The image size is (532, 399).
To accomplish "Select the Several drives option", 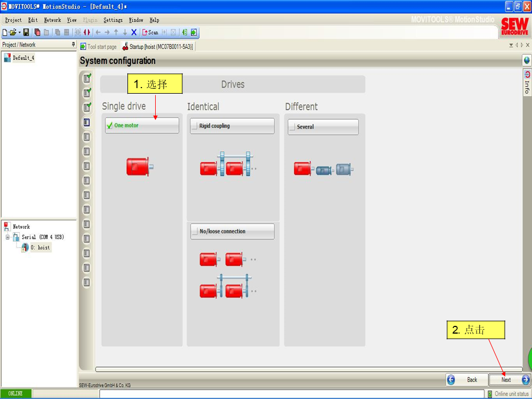I will [323, 127].
